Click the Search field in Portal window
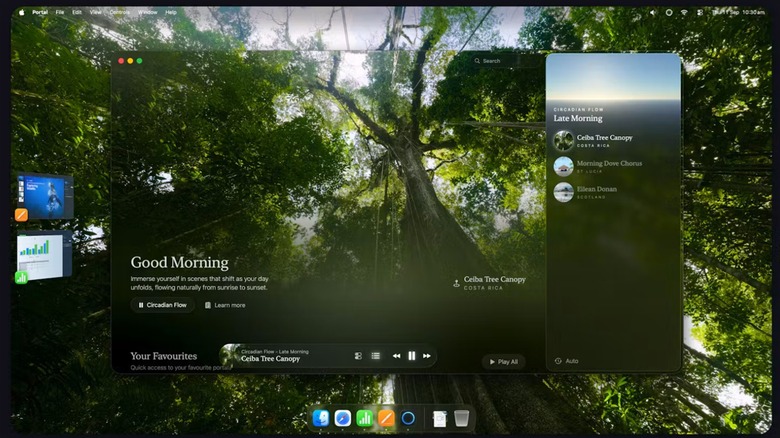 (x=507, y=61)
